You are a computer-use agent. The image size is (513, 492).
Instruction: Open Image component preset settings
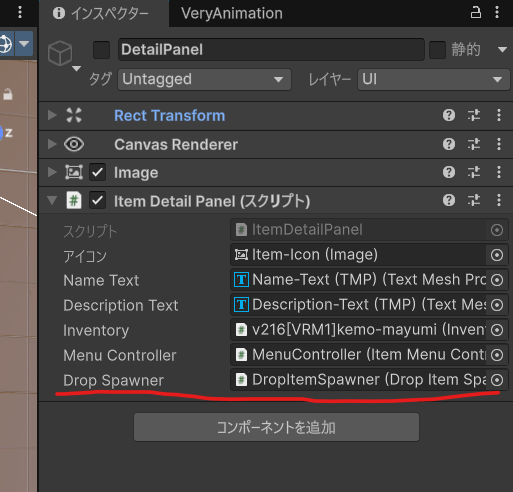click(x=474, y=172)
